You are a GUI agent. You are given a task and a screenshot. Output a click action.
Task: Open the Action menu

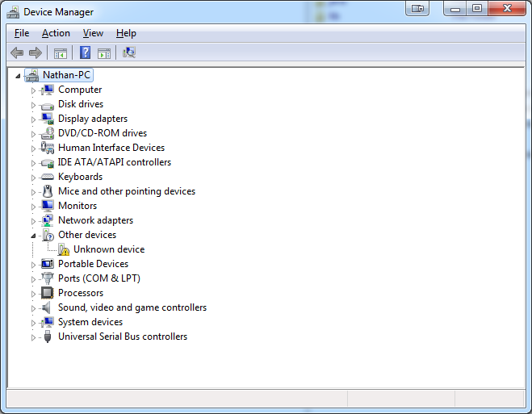(x=56, y=33)
